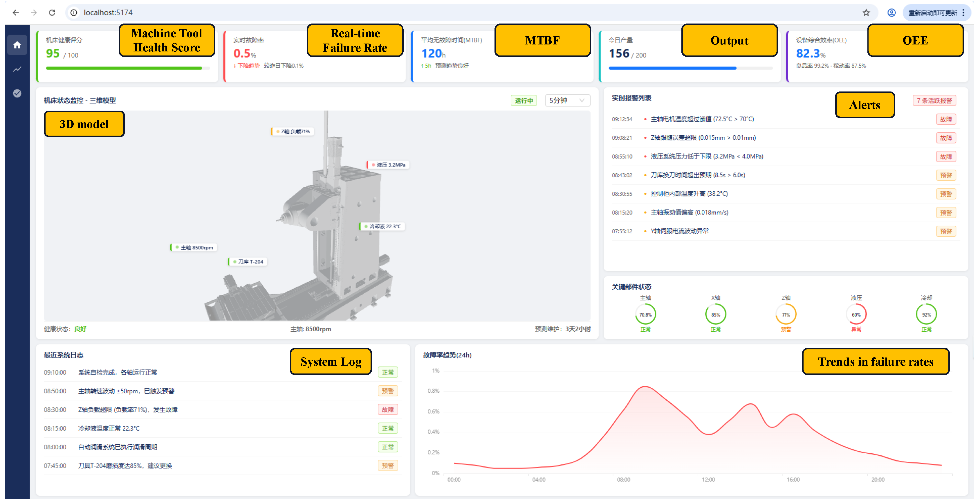Bookmark this page with star icon
This screenshot has width=980, height=503.
point(866,12)
